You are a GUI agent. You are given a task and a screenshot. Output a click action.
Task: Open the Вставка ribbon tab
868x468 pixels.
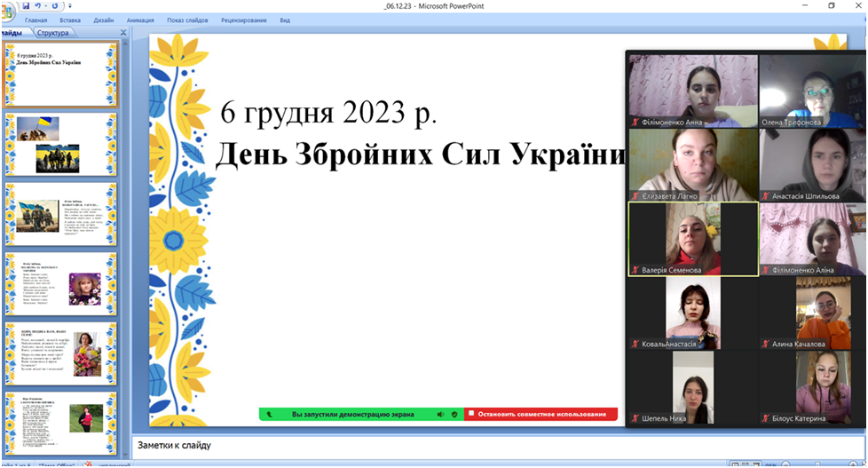coord(70,20)
